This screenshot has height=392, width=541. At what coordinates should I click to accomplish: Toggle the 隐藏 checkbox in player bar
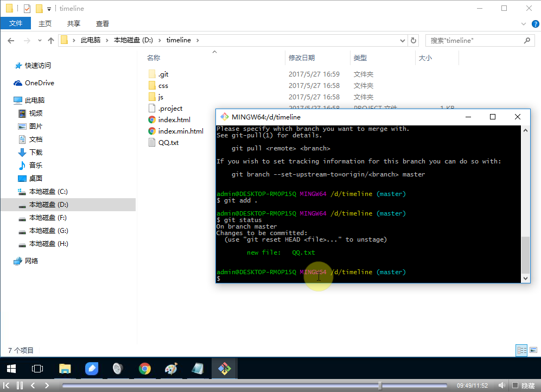(515, 385)
